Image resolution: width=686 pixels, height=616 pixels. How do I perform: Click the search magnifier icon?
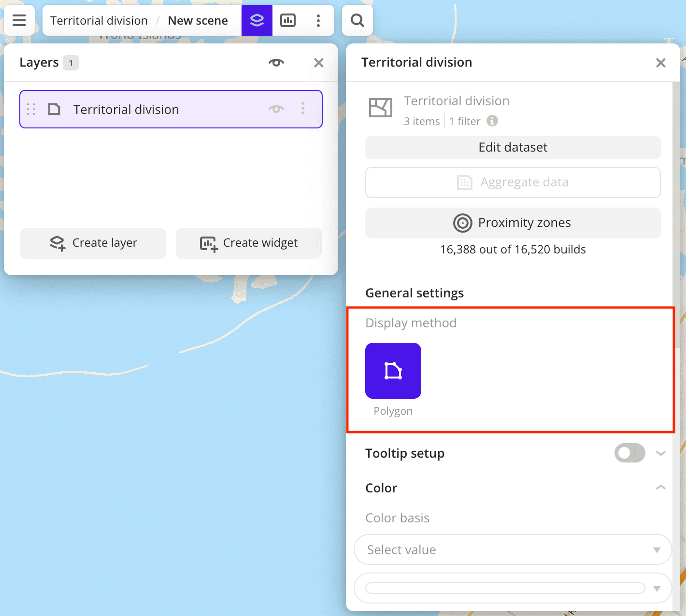357,20
